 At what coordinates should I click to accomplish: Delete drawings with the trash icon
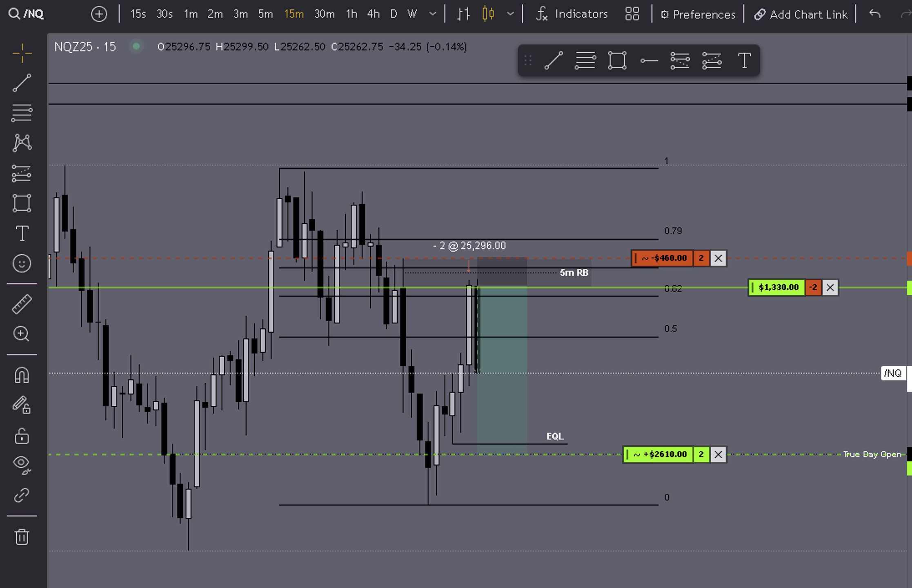coord(22,537)
